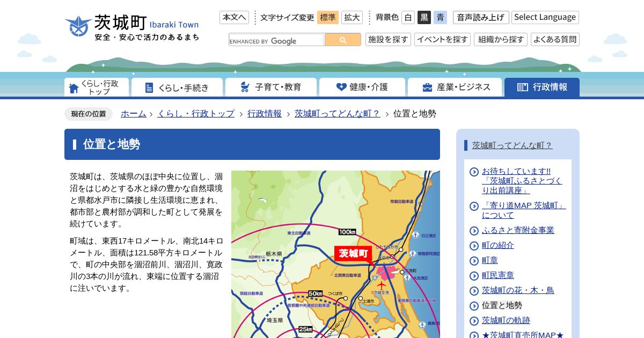644x338 pixels.
Task: Open the 産業・ビジネス tab
Action: (455, 87)
